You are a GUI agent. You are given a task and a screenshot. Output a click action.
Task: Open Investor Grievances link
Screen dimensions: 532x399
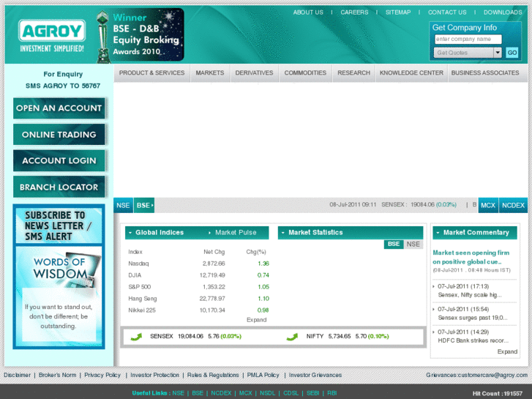315,375
